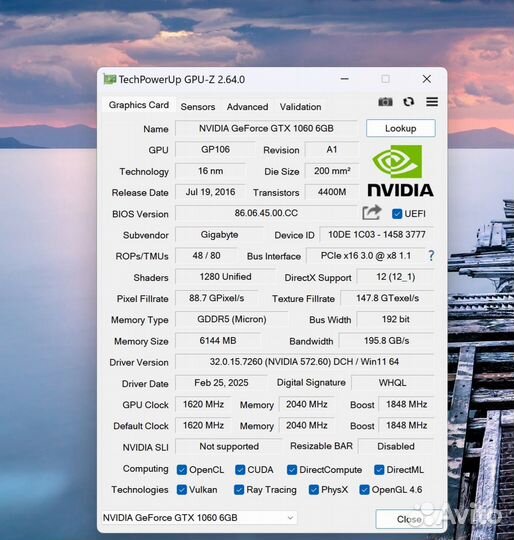Click the BIOS export share icon

[371, 212]
